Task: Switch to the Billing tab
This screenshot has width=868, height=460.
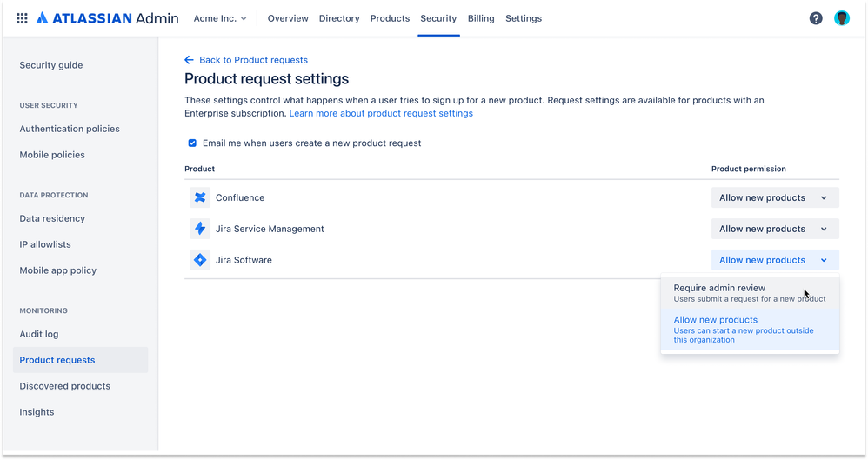Action: (481, 18)
